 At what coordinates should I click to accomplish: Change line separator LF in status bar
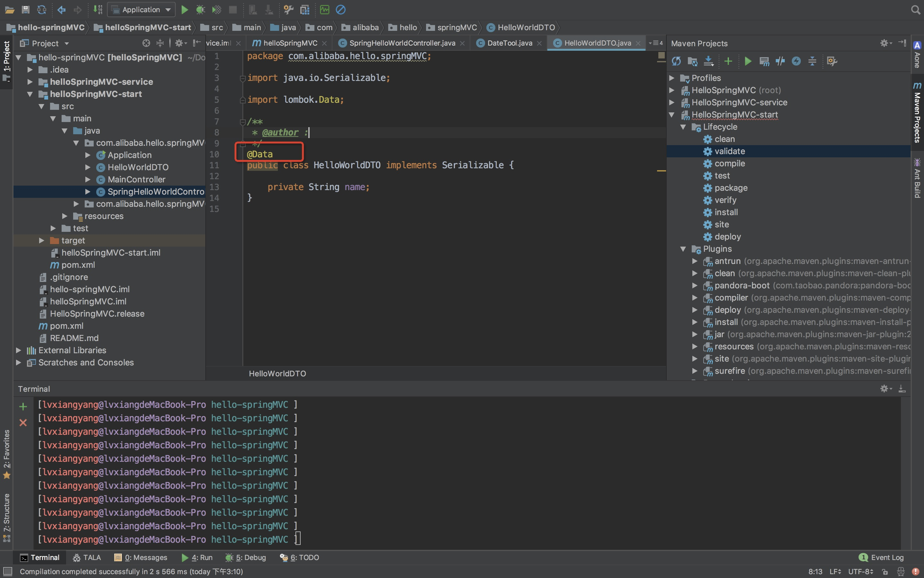835,572
